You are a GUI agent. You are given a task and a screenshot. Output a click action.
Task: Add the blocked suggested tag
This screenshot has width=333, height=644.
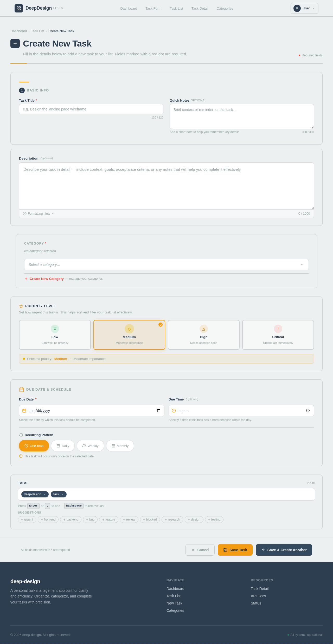(x=150, y=520)
